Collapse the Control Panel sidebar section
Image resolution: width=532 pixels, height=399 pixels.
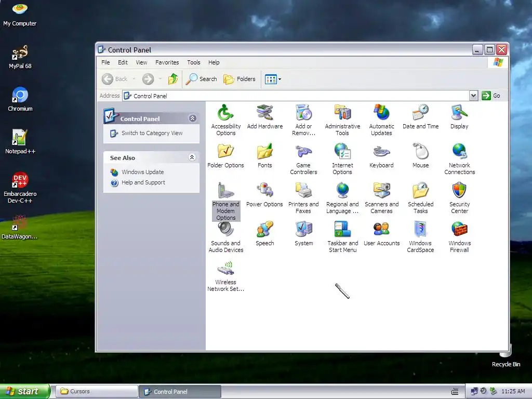(x=192, y=118)
